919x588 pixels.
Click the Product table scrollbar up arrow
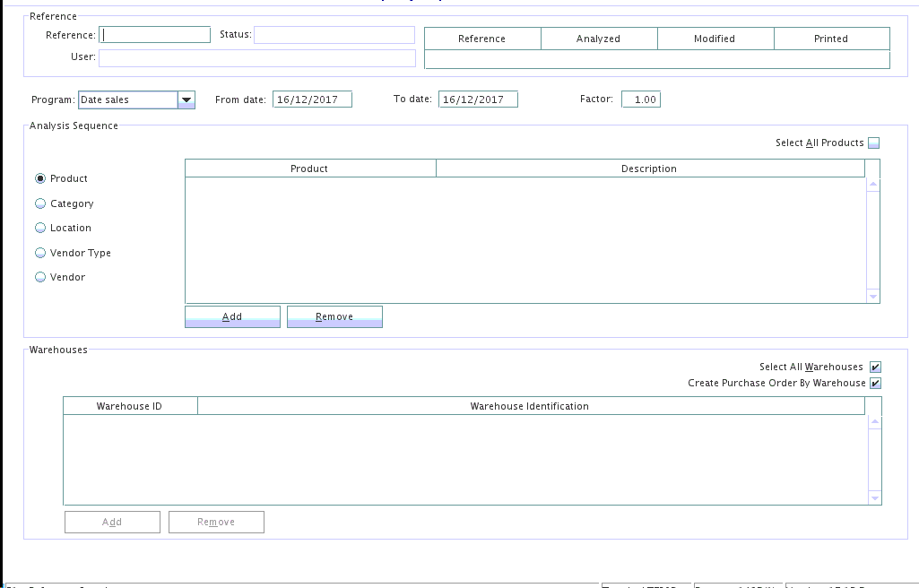point(873,185)
